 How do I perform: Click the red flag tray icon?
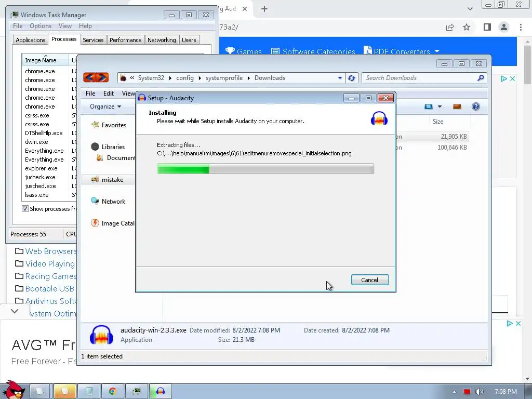pyautogui.click(x=467, y=392)
